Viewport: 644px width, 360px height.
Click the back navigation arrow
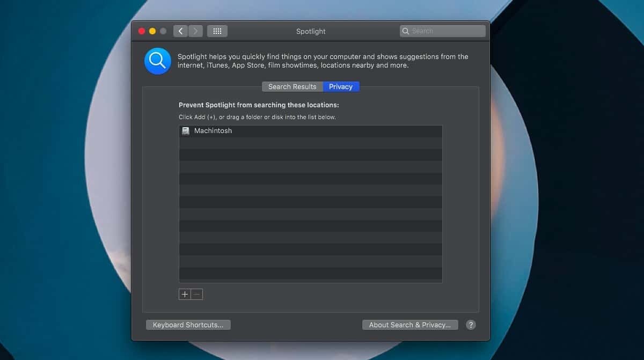click(181, 31)
